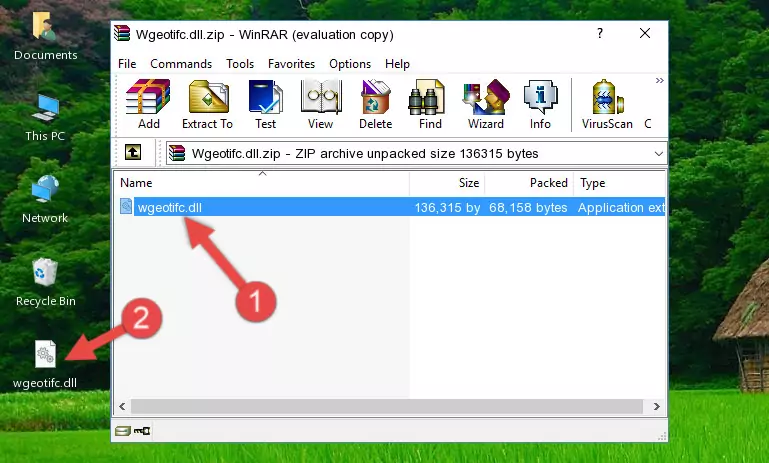Click the scroll left arrow of file list

coord(122,407)
